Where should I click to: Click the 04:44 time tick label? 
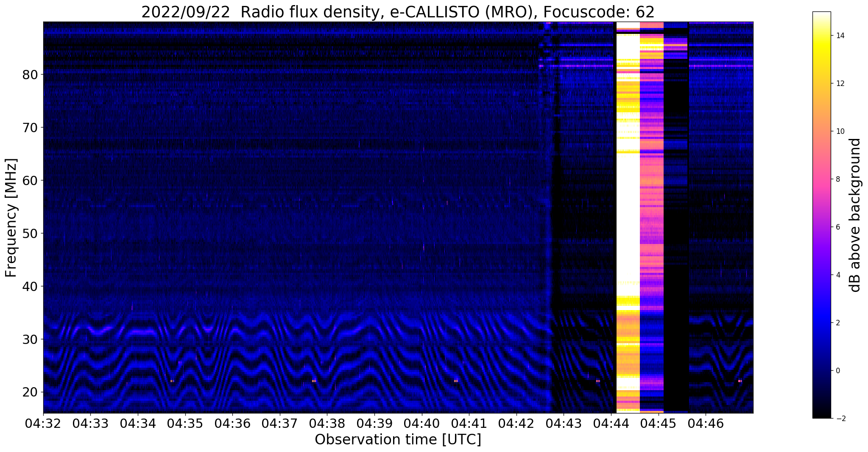[611, 423]
